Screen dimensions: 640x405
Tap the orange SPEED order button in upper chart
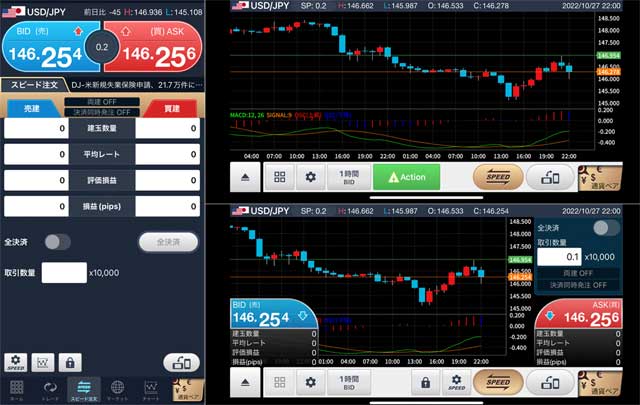click(x=498, y=177)
